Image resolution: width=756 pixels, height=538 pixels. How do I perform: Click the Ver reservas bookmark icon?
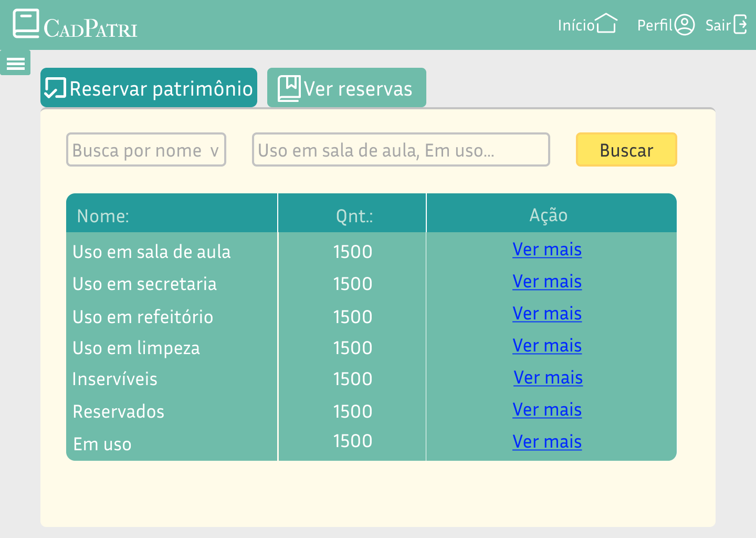click(x=289, y=88)
